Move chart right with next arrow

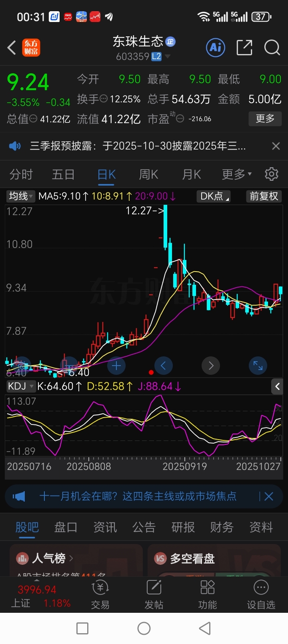click(211, 366)
